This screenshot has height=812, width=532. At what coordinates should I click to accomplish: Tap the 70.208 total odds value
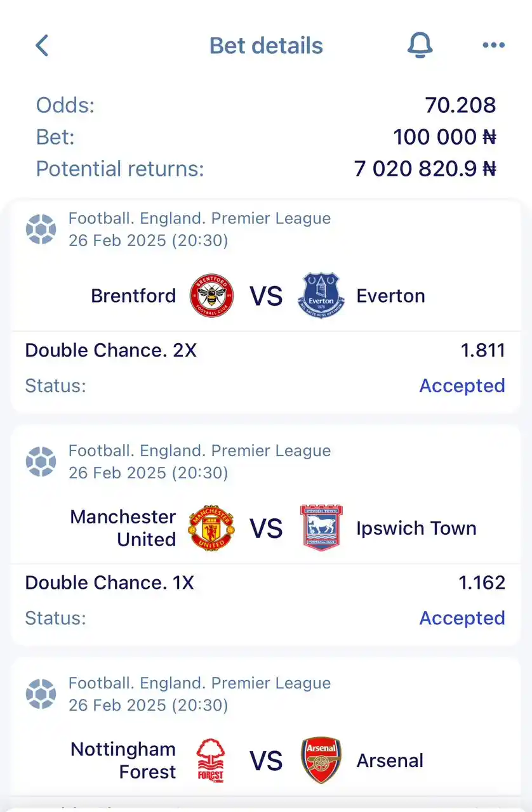(x=460, y=105)
